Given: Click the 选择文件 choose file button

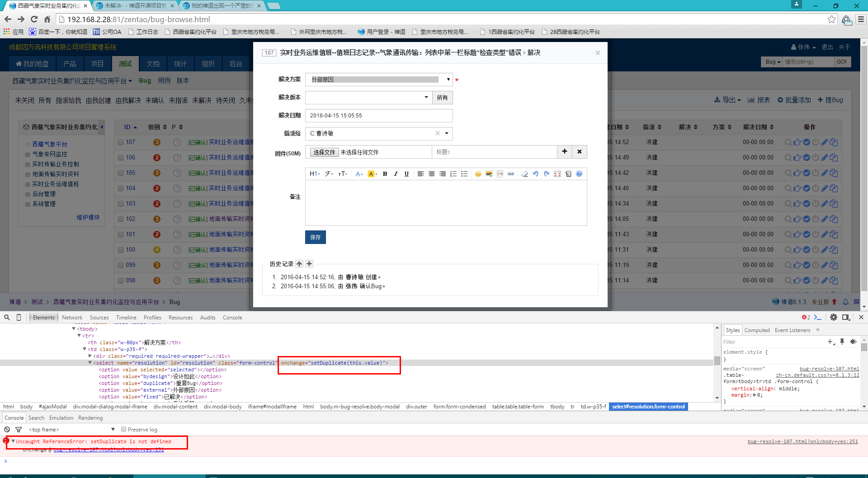Looking at the screenshot, I should pyautogui.click(x=324, y=152).
